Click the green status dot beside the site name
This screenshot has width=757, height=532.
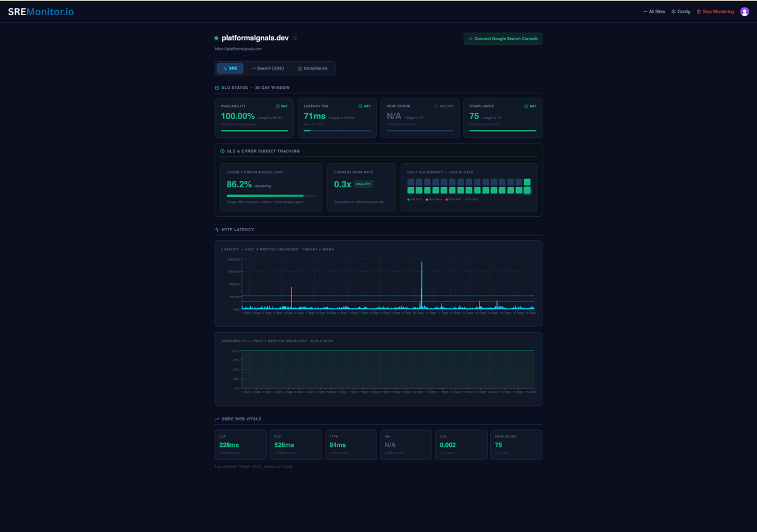[216, 38]
